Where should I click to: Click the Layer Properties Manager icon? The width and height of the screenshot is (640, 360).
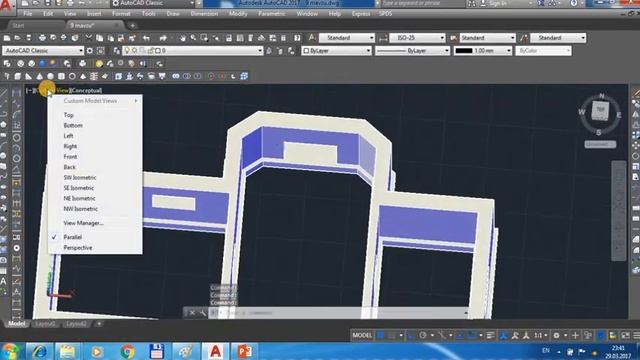[x=117, y=51]
